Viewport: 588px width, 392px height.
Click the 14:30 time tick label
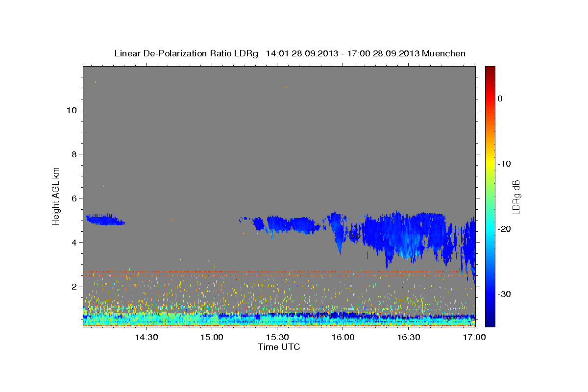coord(146,337)
